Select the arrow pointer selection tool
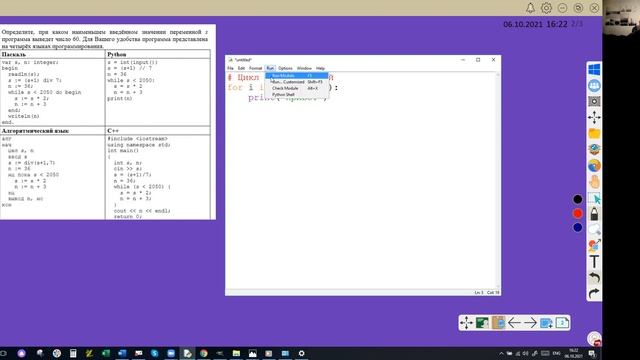Viewport: 640px width, 360px height. click(595, 198)
